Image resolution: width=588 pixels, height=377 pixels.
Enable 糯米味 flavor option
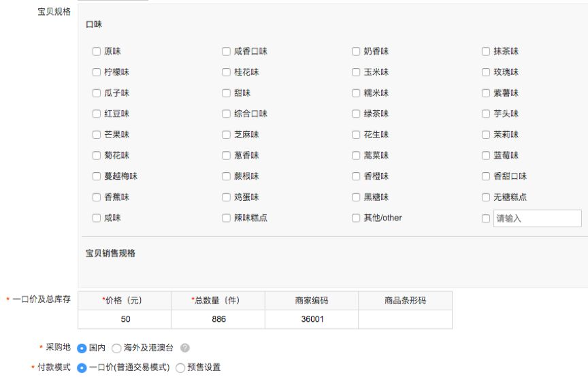(x=356, y=93)
